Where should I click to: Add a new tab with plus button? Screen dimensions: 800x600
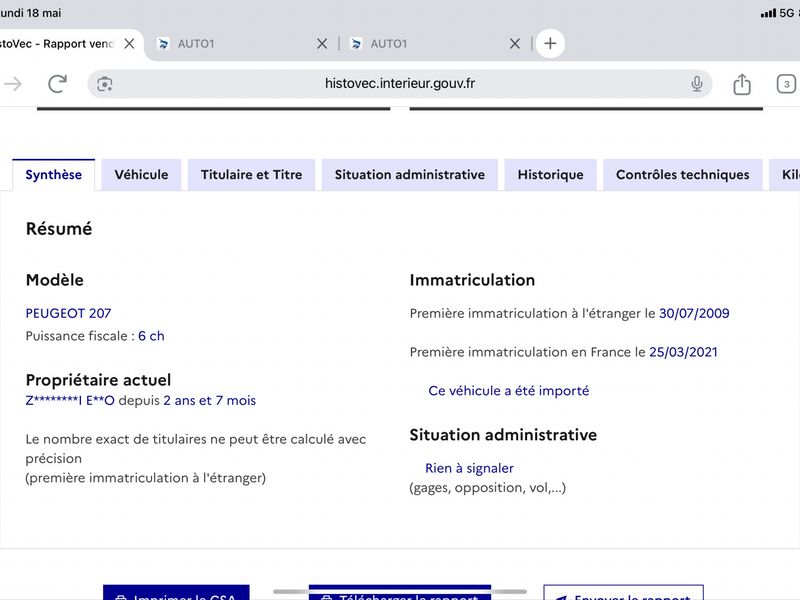(x=550, y=43)
